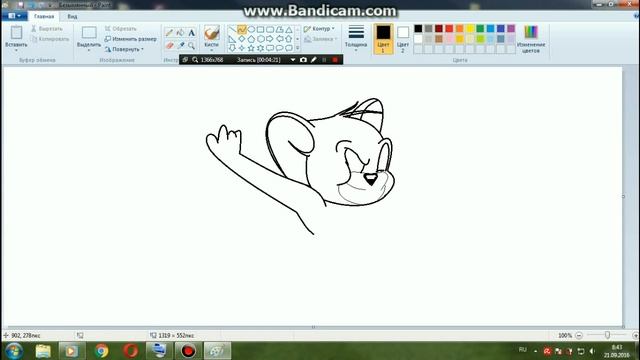Open the Bandicam bar dropdown arrow
Viewport: 640px width, 360px height.
293,60
